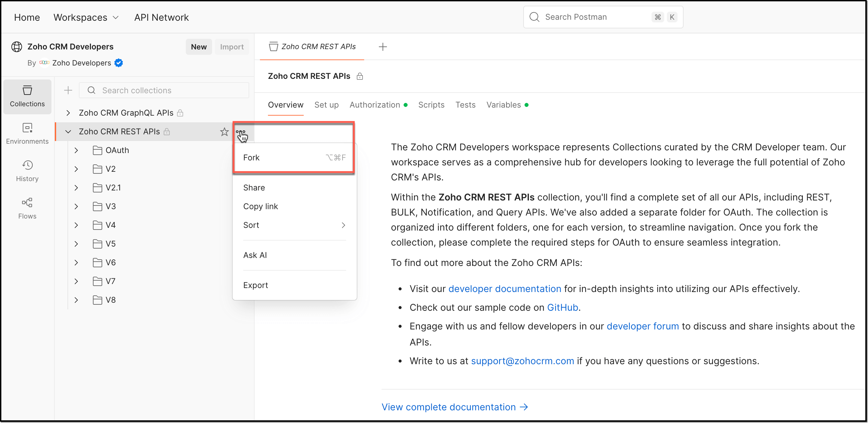
Task: Open the History sidebar panel
Action: [x=27, y=171]
